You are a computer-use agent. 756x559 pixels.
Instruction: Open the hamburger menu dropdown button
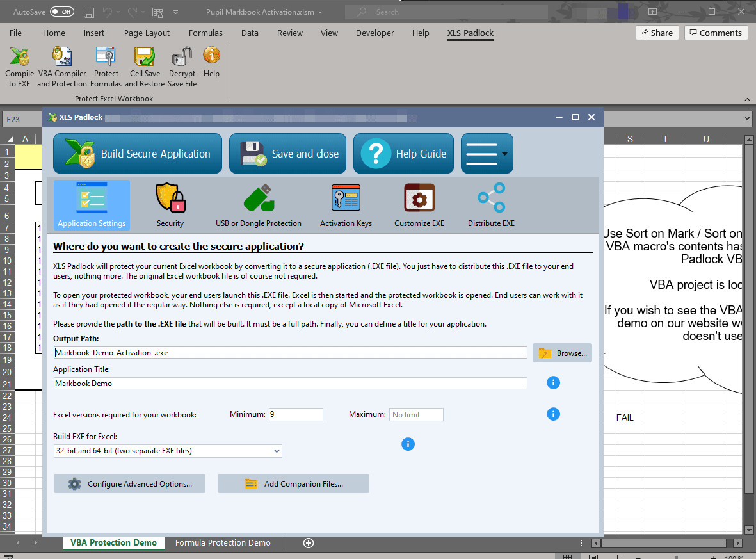click(x=487, y=154)
